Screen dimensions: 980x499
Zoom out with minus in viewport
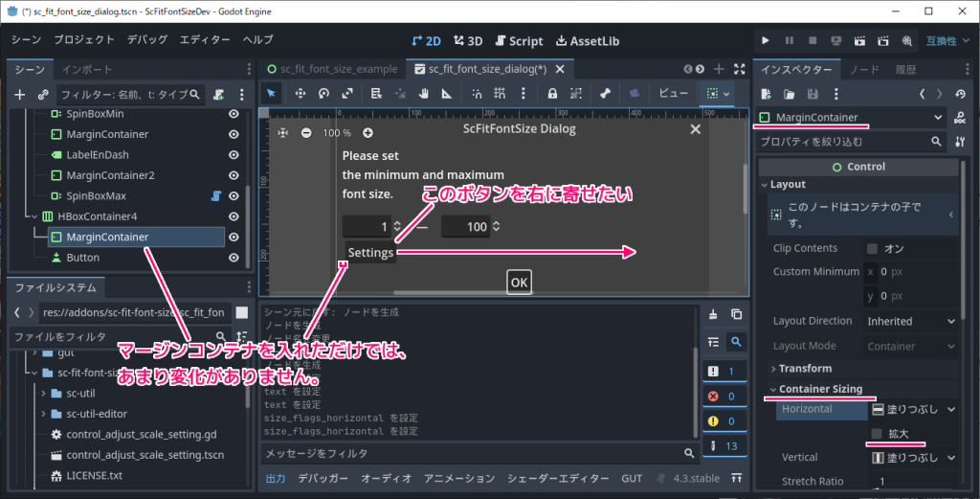pyautogui.click(x=306, y=132)
